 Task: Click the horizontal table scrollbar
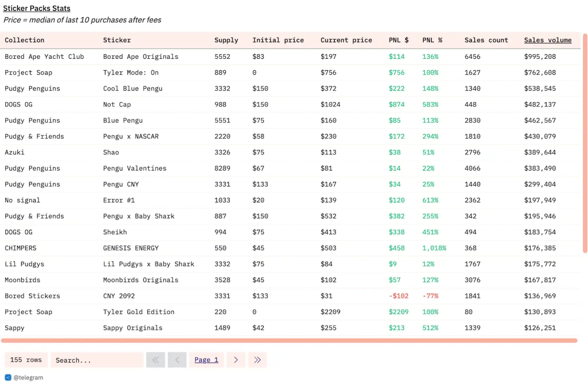pos(289,341)
